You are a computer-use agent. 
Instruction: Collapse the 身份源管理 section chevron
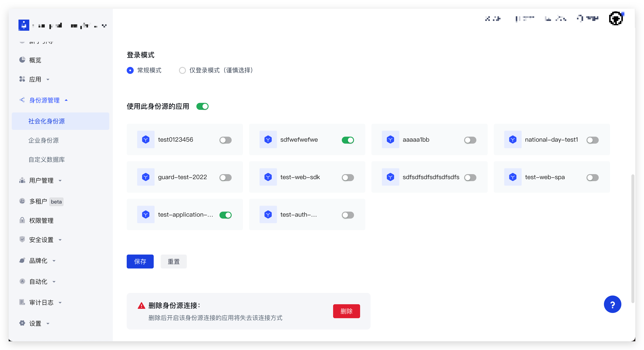(x=66, y=100)
